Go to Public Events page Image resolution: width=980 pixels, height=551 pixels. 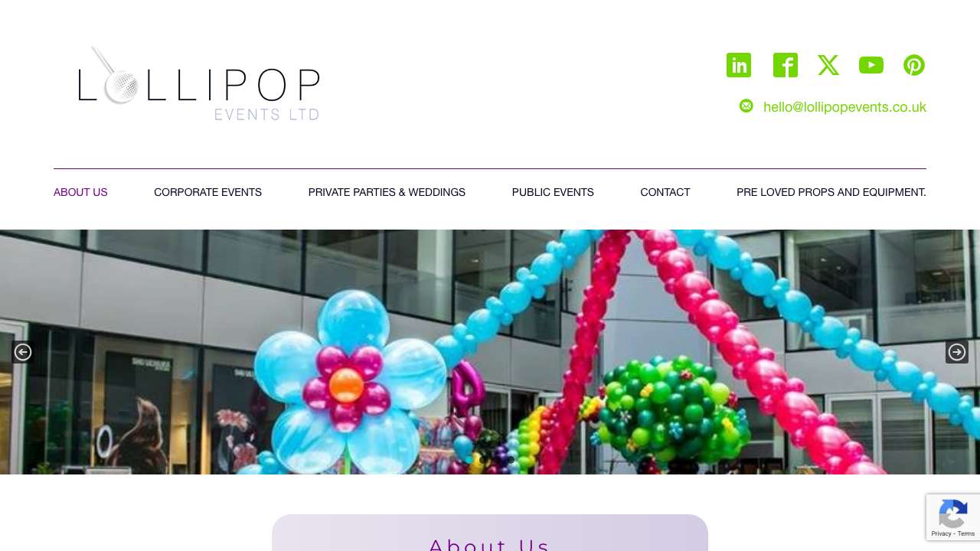coord(553,192)
